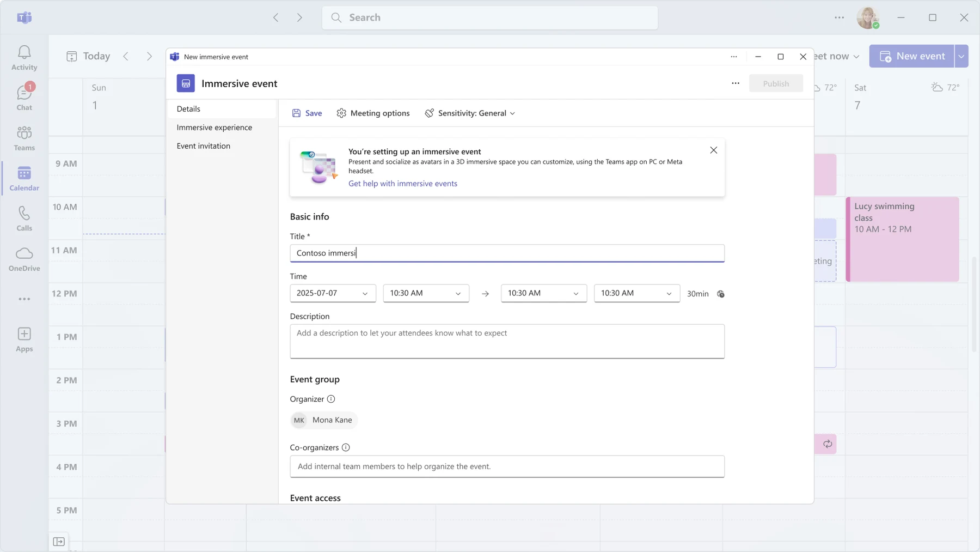
Task: Open Chat with unread badge
Action: pos(24,98)
